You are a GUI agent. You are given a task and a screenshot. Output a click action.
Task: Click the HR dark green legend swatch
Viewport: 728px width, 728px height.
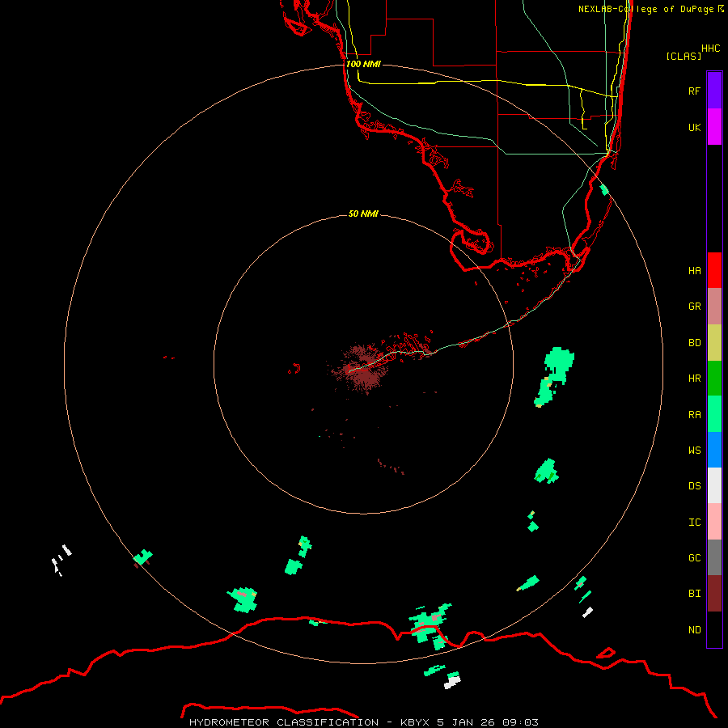pyautogui.click(x=714, y=379)
